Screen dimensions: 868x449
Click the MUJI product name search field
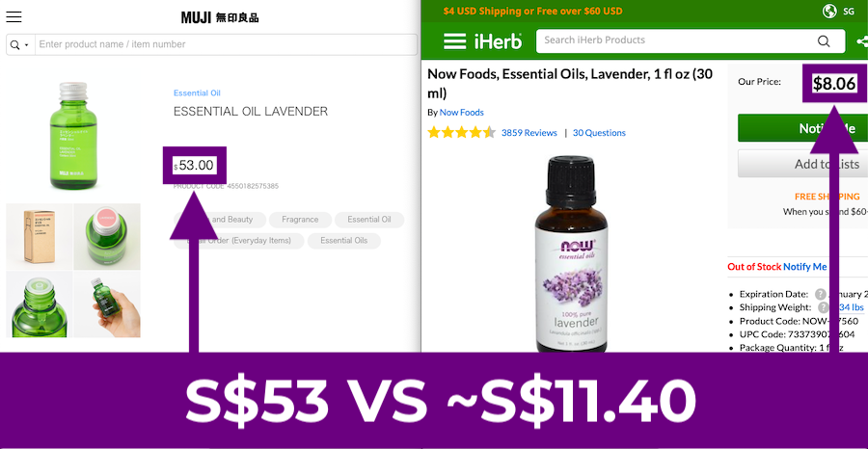click(226, 44)
